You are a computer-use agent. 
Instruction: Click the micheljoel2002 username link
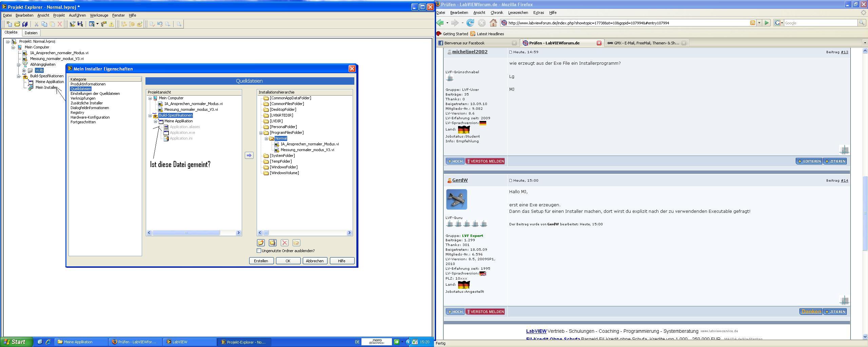pos(470,52)
